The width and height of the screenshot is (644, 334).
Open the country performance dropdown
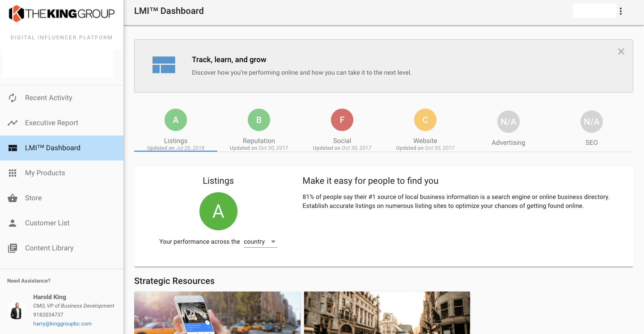[x=260, y=242]
